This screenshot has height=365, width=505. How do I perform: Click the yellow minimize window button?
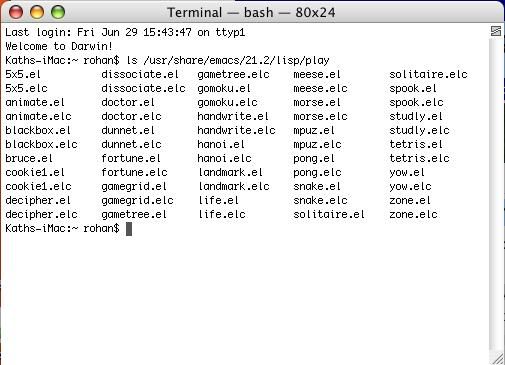pos(37,12)
